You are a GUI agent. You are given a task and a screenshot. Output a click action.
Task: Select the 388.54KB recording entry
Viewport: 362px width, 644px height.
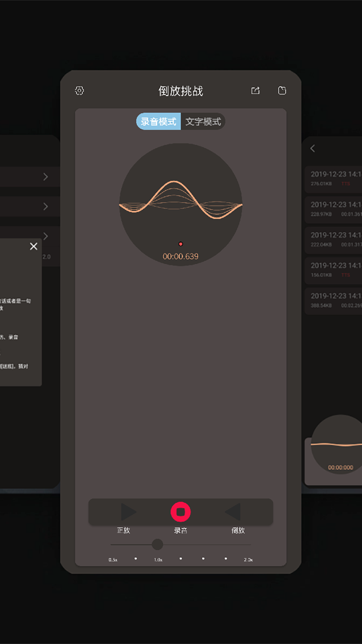tap(334, 300)
